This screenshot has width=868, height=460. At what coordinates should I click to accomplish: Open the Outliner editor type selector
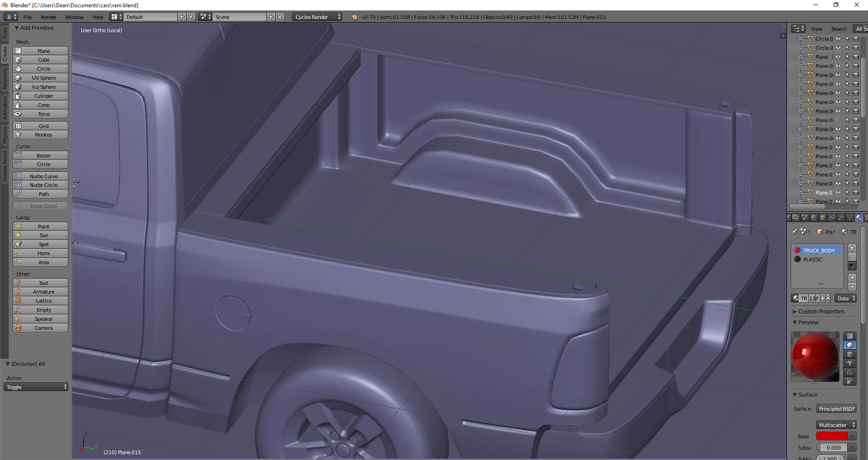(x=798, y=28)
